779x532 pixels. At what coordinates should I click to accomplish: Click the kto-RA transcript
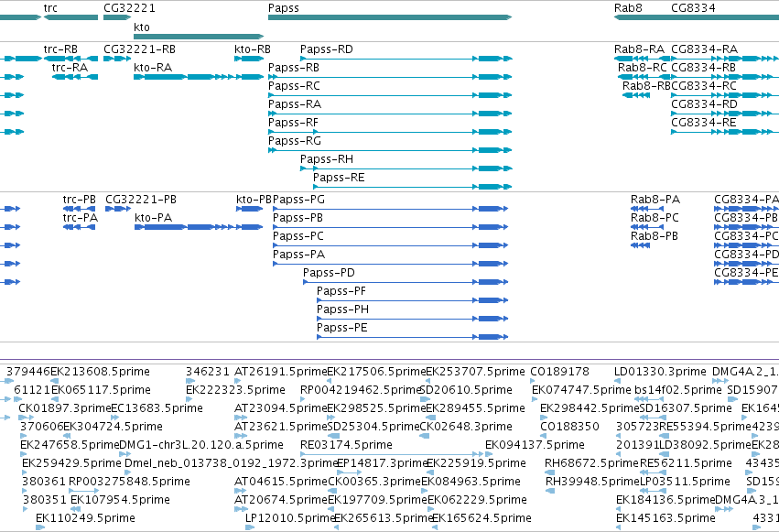(199, 77)
